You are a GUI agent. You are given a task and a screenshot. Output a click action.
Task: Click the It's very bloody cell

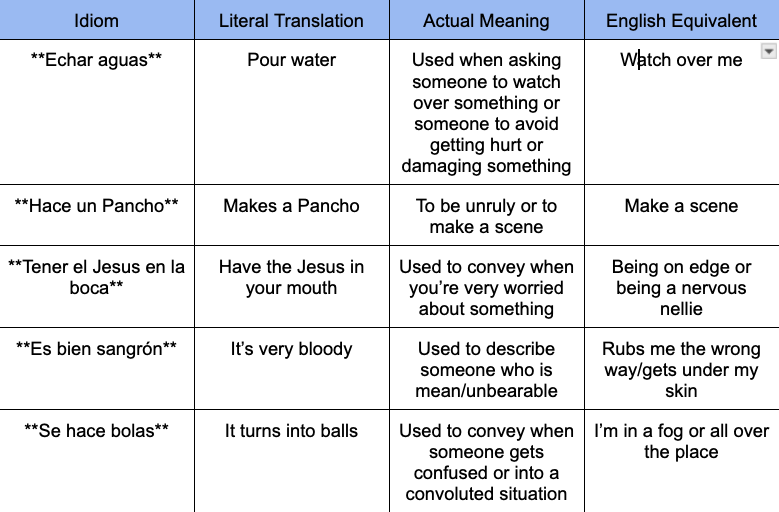tap(292, 368)
